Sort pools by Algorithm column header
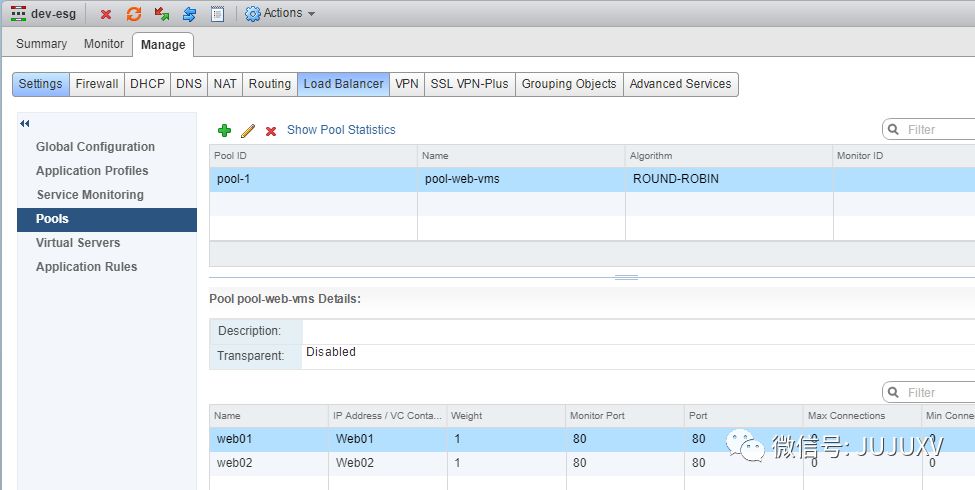This screenshot has width=975, height=490. pyautogui.click(x=729, y=155)
